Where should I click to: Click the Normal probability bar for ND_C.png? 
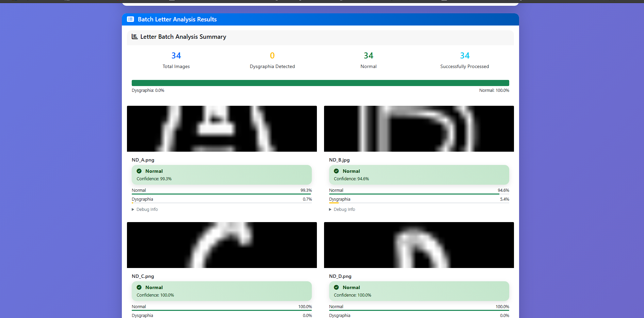222,310
